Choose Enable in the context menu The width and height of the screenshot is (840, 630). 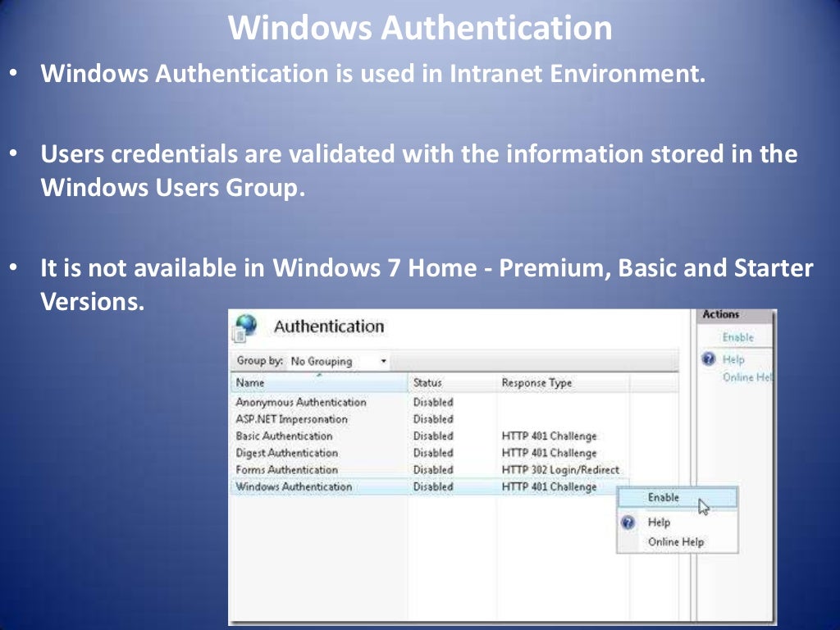coord(663,497)
